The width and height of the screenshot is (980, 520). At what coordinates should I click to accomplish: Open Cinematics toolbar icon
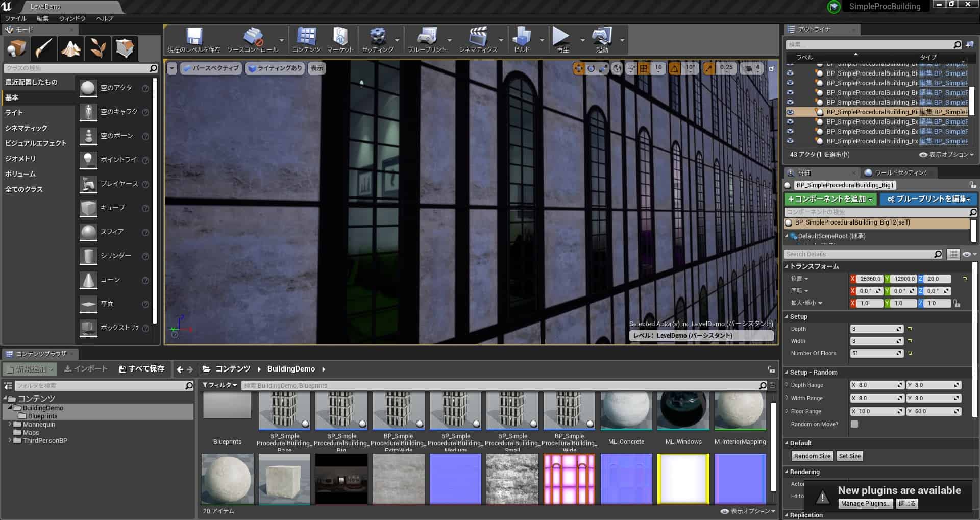(478, 40)
